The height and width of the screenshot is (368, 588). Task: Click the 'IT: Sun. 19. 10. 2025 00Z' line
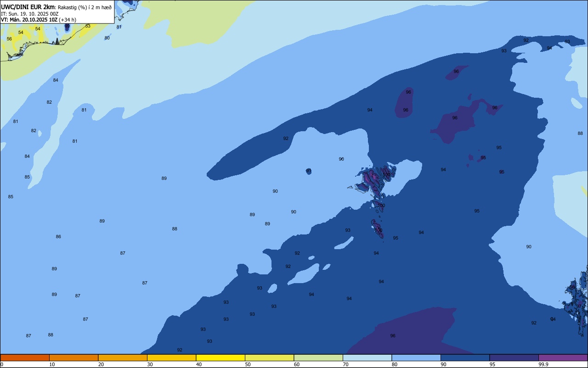[x=29, y=14]
